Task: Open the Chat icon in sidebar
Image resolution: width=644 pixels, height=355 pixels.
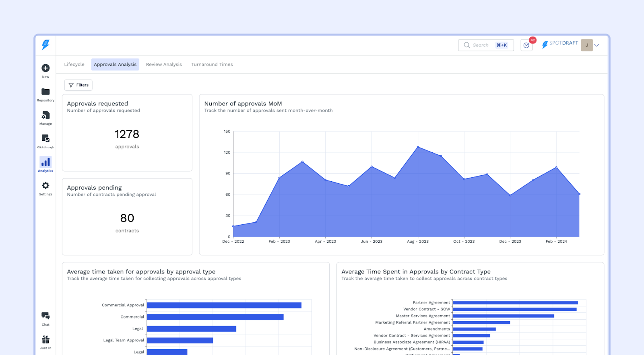Action: [45, 316]
